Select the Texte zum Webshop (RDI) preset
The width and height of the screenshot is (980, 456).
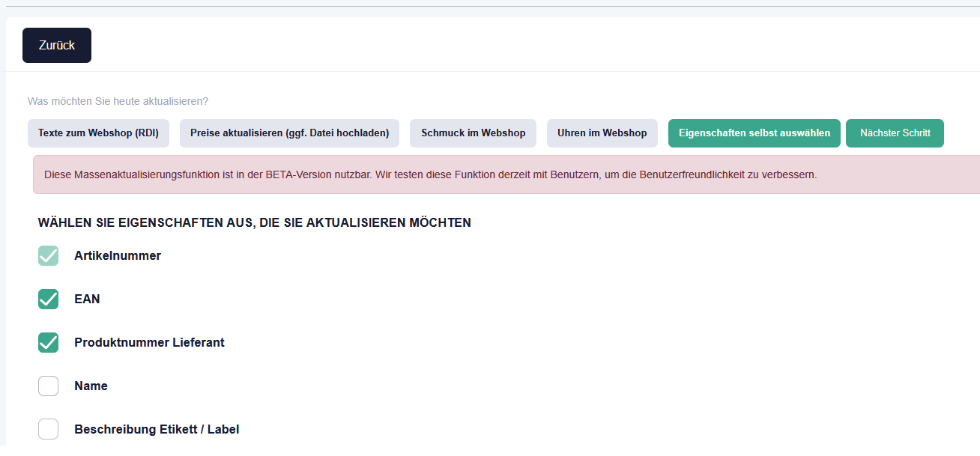(98, 133)
